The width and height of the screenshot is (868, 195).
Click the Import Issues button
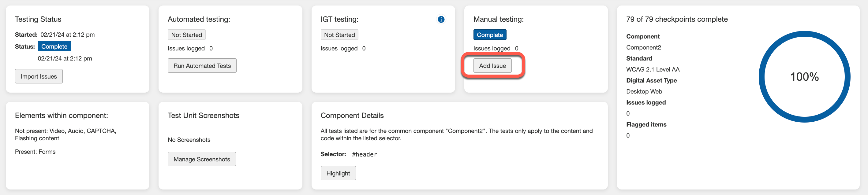point(39,76)
